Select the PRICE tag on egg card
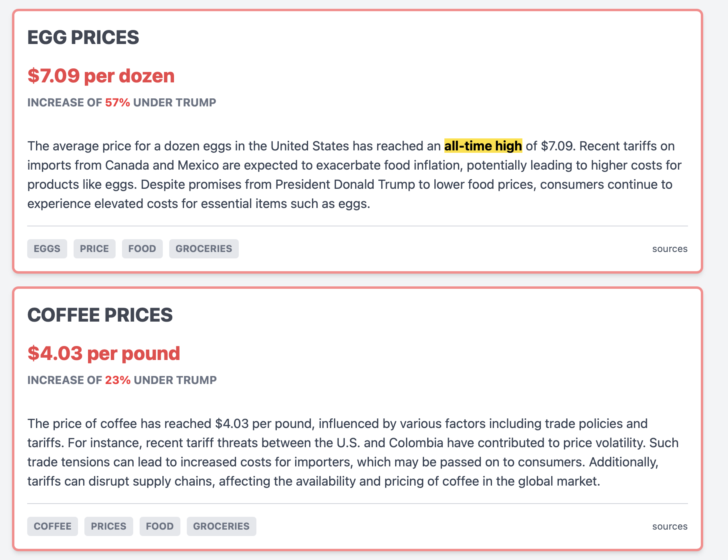 coord(94,249)
